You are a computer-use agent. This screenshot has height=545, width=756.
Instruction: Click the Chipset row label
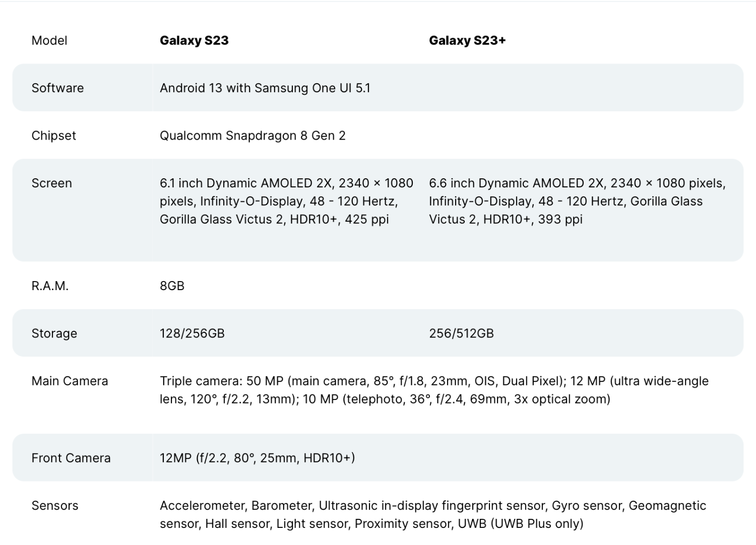pos(53,135)
